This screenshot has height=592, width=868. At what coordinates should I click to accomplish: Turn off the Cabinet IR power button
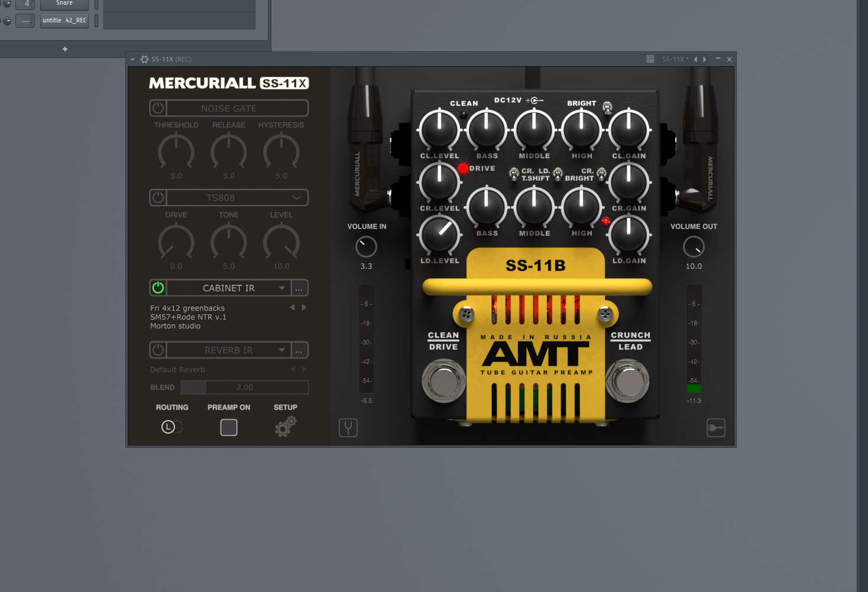click(158, 288)
